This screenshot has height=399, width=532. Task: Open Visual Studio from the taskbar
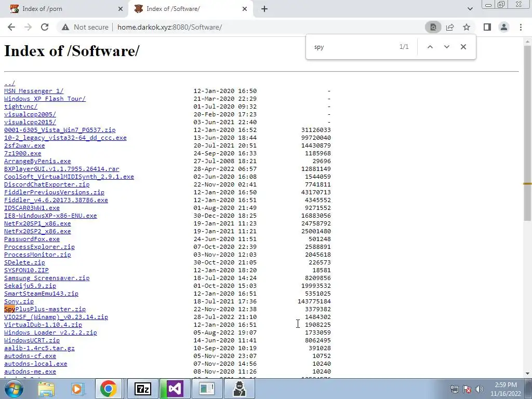[x=175, y=389]
